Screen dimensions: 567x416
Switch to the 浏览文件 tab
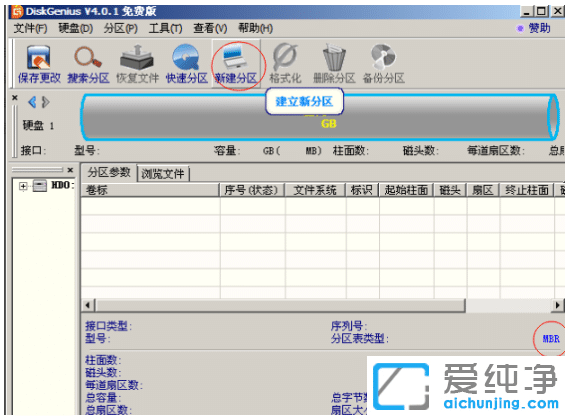[163, 174]
